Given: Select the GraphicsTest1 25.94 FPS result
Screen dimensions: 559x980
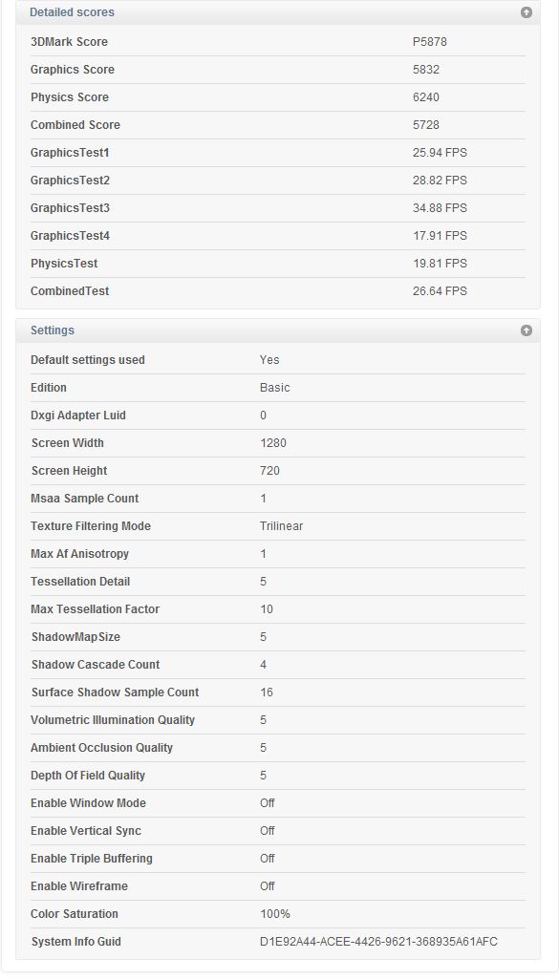Looking at the screenshot, I should click(440, 153).
